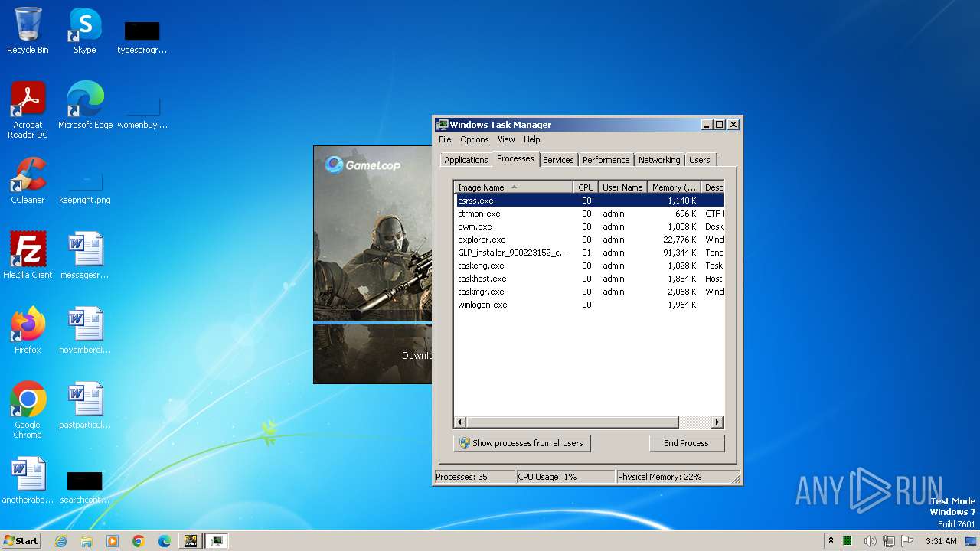Click the horizontal scrollbar thumb

coord(572,422)
